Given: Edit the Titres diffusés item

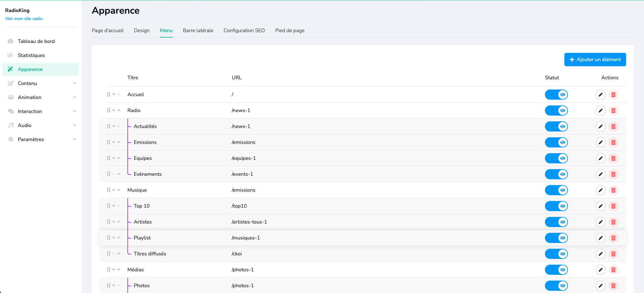Looking at the screenshot, I should (x=600, y=254).
